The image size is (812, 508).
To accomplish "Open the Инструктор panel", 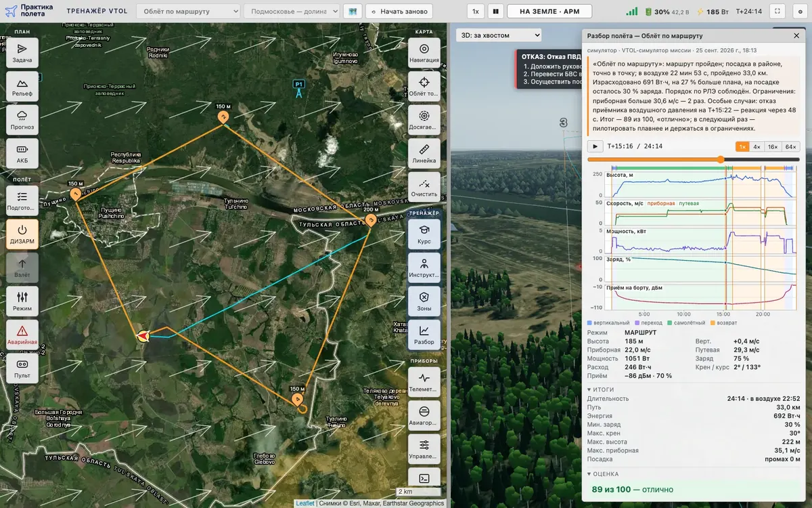I will [x=424, y=268].
